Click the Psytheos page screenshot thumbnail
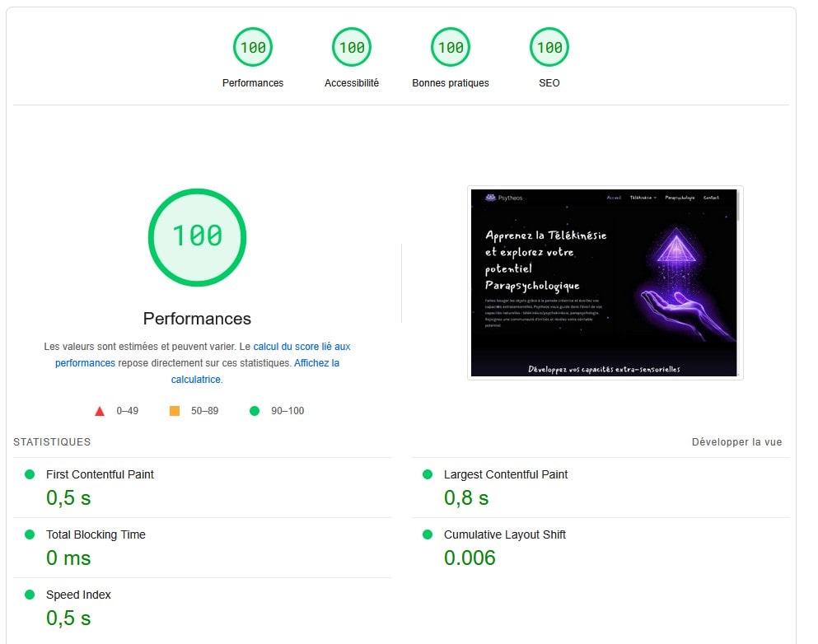This screenshot has width=818, height=644. (605, 282)
